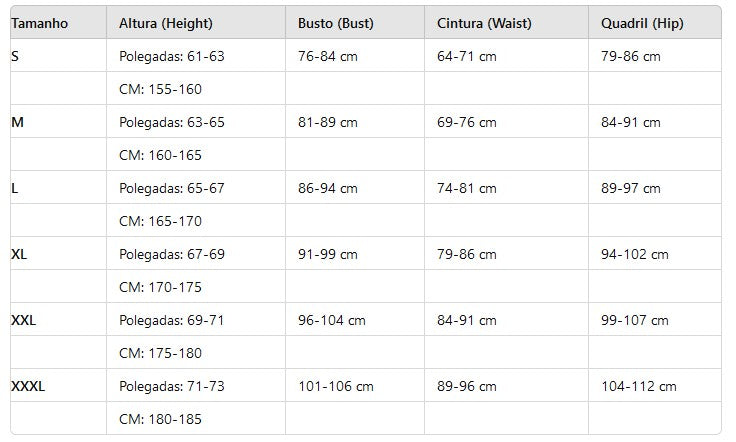Select the 89-96 cm waist value
This screenshot has height=442, width=736.
pos(467,387)
